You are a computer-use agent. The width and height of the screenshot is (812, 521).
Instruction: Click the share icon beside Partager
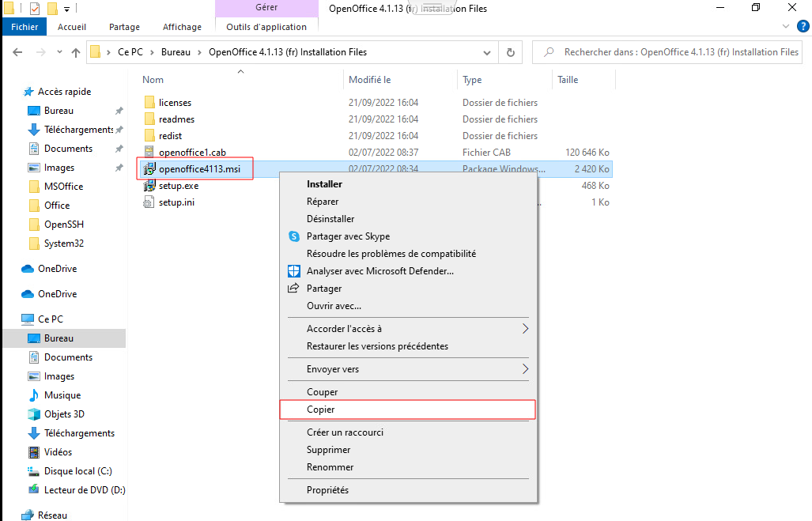coord(294,289)
